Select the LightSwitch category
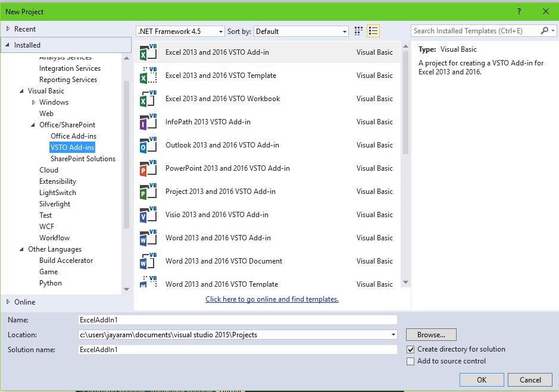 point(57,193)
